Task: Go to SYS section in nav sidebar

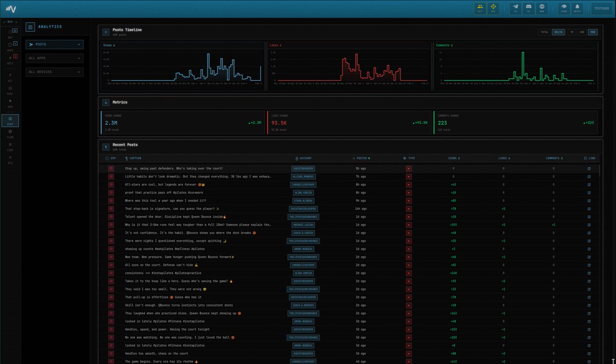Action: (10, 159)
